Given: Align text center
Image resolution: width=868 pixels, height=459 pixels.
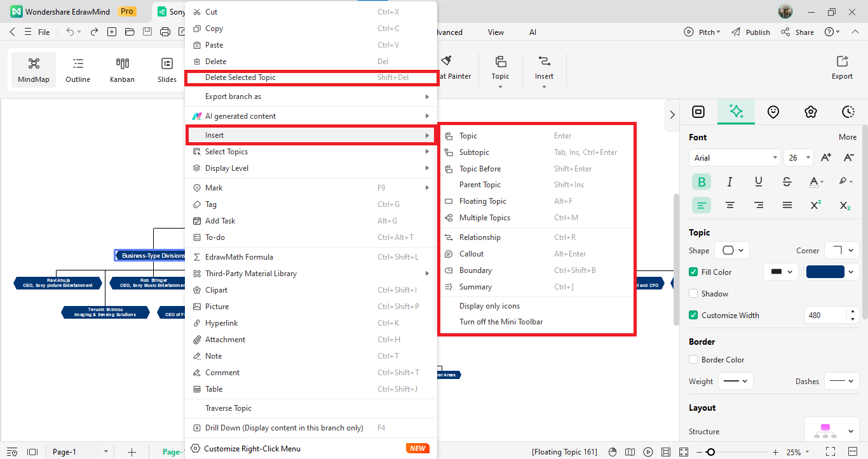Looking at the screenshot, I should (x=730, y=205).
